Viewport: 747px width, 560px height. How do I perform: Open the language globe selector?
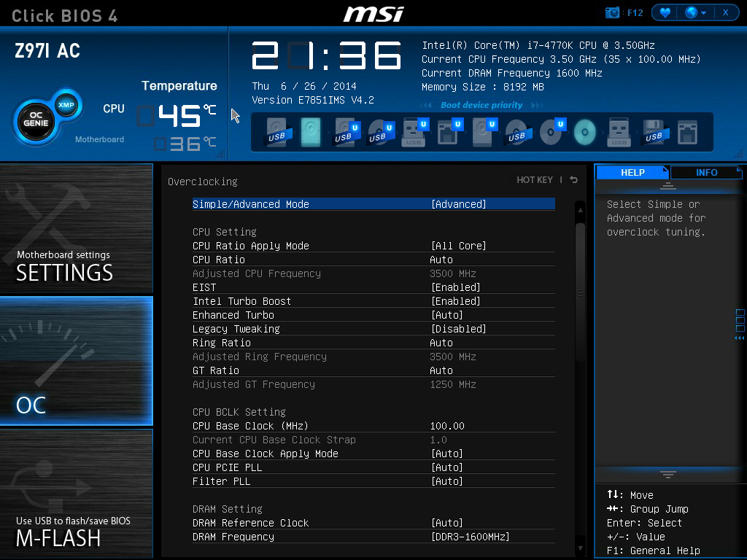pos(695,12)
